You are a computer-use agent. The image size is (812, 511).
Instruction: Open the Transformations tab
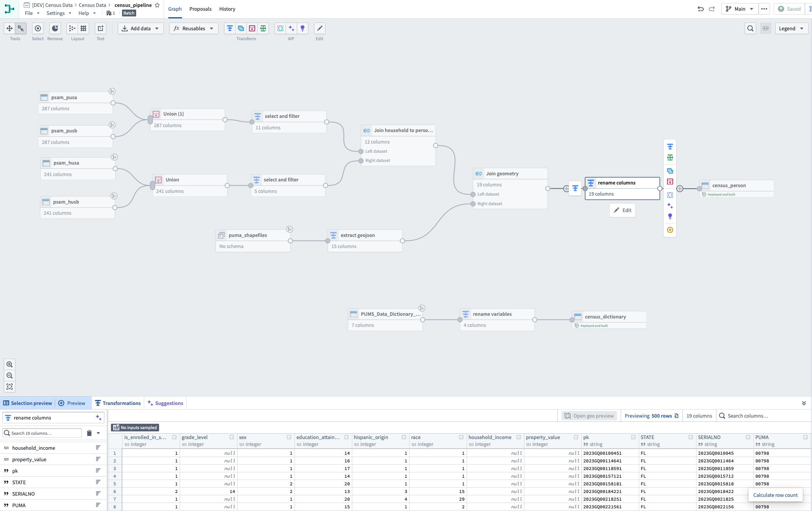point(118,403)
